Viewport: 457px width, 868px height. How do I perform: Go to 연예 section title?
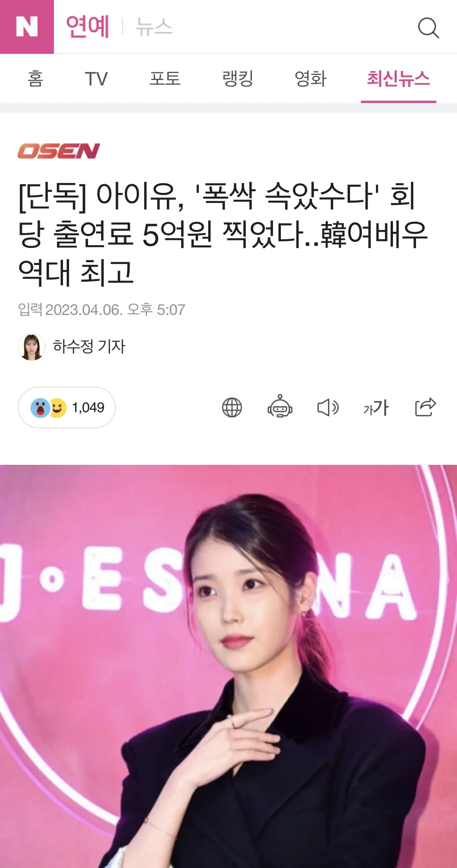click(x=87, y=27)
